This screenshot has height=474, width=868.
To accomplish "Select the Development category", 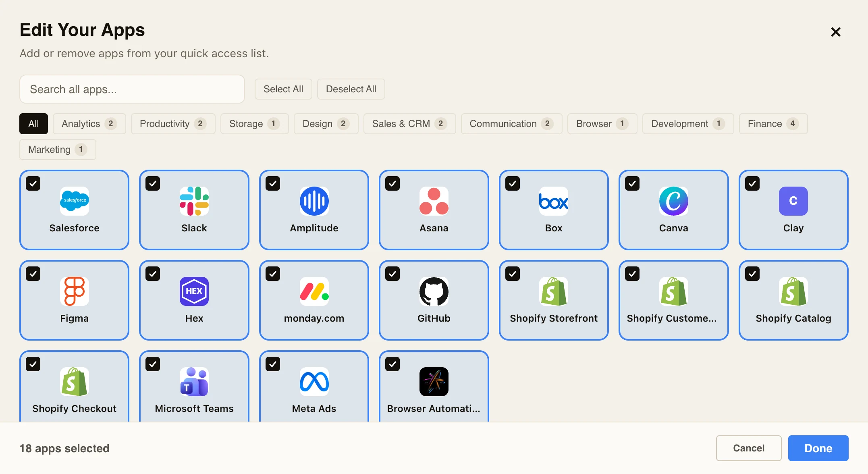I will click(x=688, y=124).
